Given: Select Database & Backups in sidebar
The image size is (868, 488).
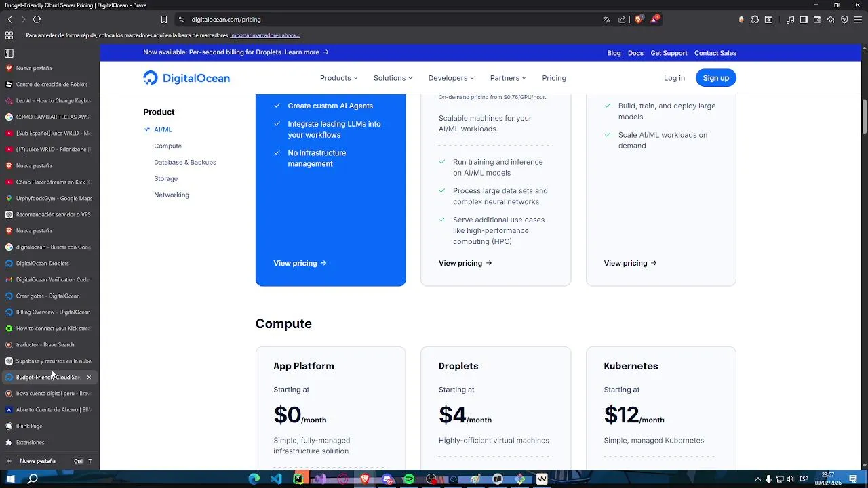Looking at the screenshot, I should (x=185, y=162).
